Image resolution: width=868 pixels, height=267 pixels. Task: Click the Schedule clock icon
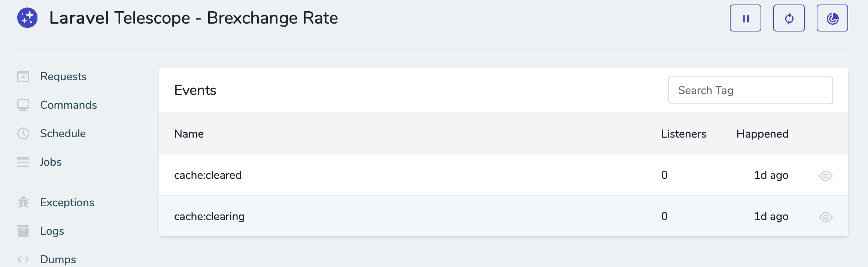(23, 133)
